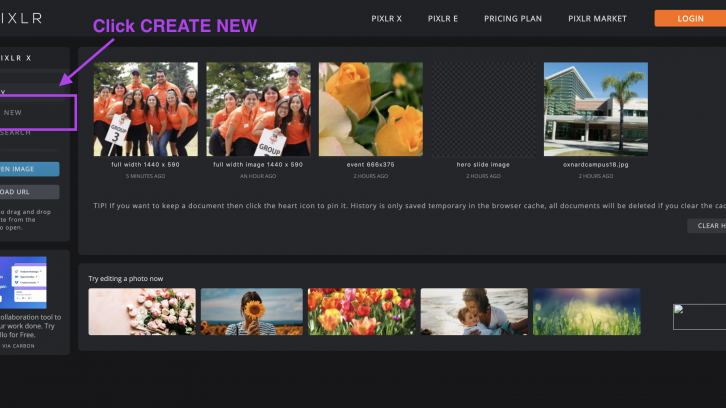Click the collaboration tool ad image
The image size is (726, 408).
[23, 282]
